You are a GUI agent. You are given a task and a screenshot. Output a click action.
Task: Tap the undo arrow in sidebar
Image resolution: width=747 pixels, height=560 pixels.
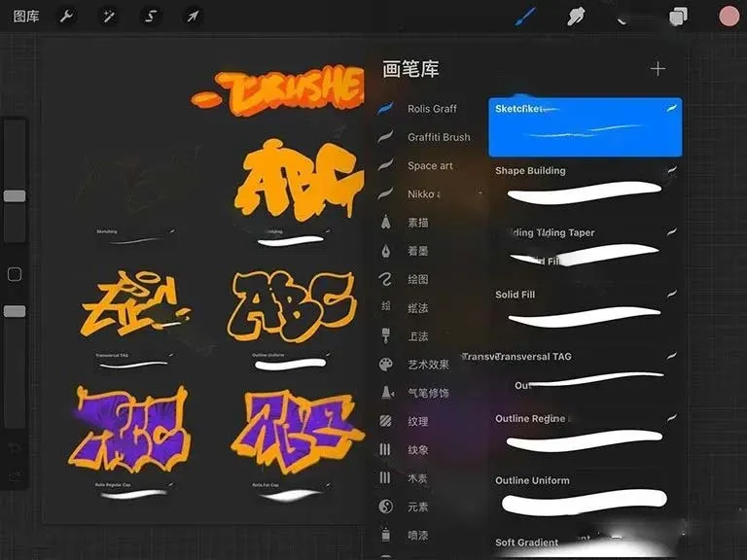[15, 447]
